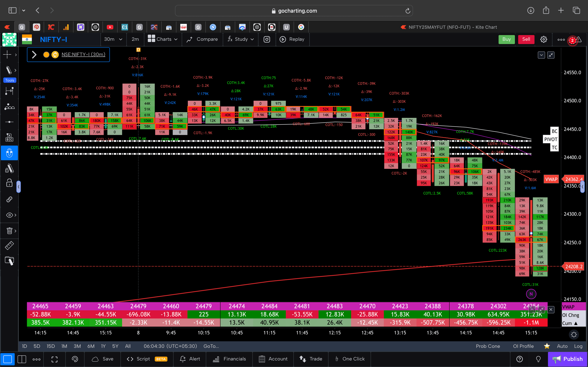Viewport: 588px width, 367px height.
Task: Open the Study dropdown
Action: pyautogui.click(x=240, y=39)
